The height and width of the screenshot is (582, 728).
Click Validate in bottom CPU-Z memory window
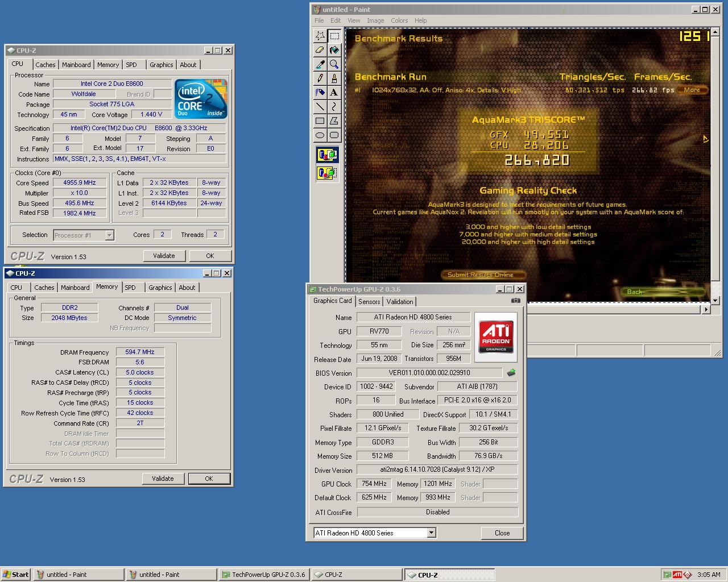coord(163,479)
